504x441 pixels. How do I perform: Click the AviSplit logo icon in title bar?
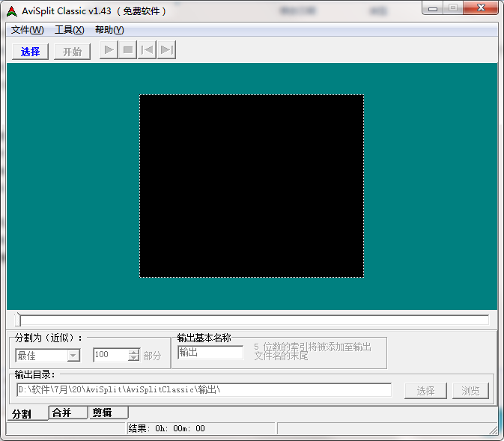point(12,11)
